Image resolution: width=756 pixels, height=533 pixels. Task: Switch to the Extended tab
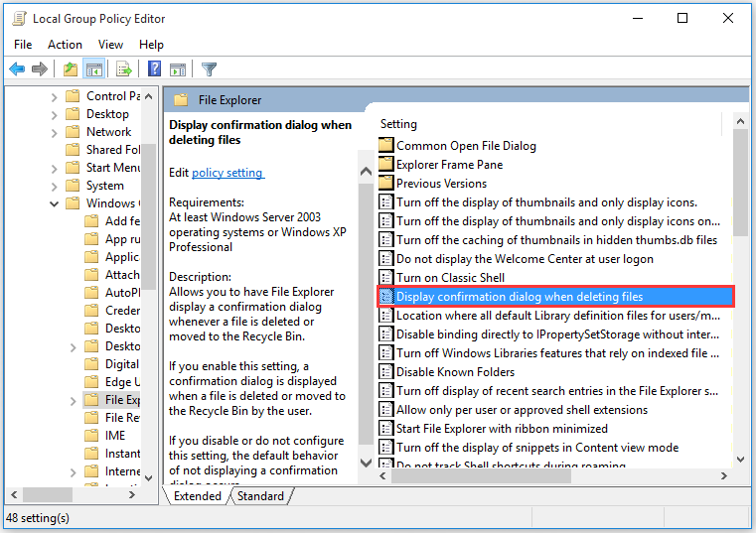pos(198,496)
